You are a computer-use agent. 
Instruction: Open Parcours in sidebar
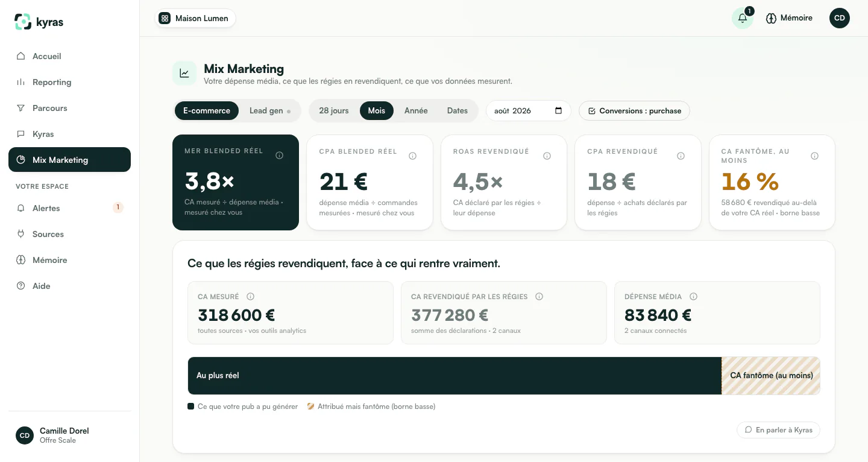(x=69, y=108)
